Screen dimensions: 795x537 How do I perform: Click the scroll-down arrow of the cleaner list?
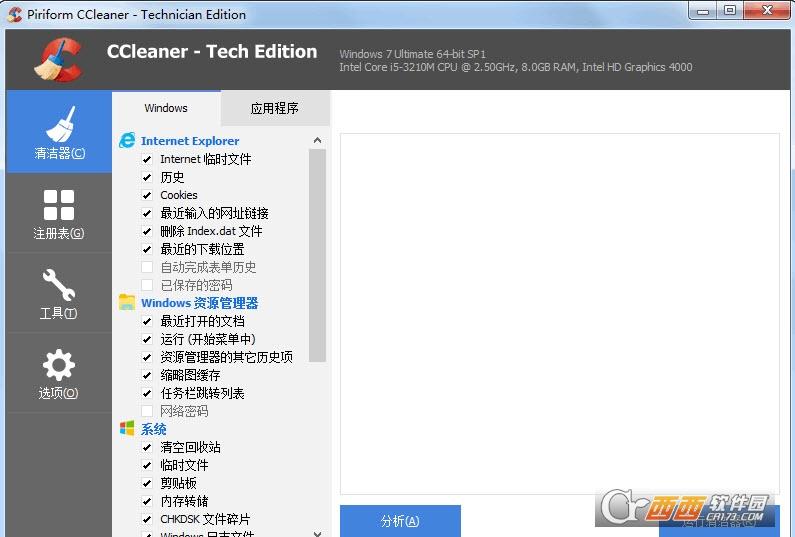tap(317, 533)
